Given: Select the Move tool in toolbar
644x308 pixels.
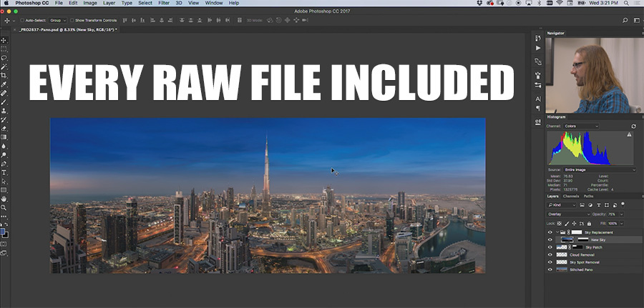Looking at the screenshot, I should [x=4, y=40].
